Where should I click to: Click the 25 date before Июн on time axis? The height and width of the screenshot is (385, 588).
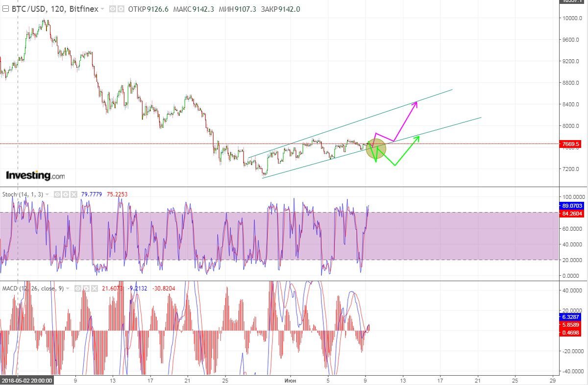click(225, 380)
